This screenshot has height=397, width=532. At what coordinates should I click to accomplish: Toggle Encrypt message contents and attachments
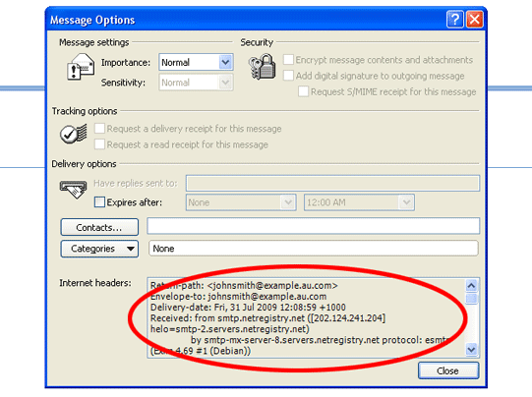[x=288, y=59]
